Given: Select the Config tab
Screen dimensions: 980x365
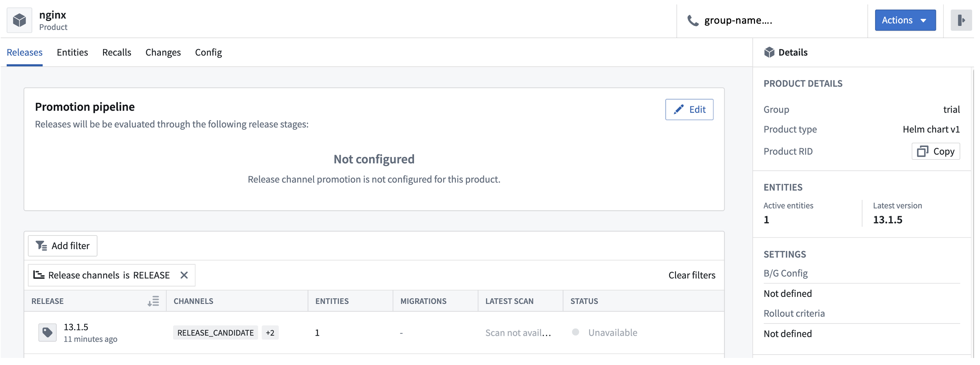Looking at the screenshot, I should tap(208, 53).
